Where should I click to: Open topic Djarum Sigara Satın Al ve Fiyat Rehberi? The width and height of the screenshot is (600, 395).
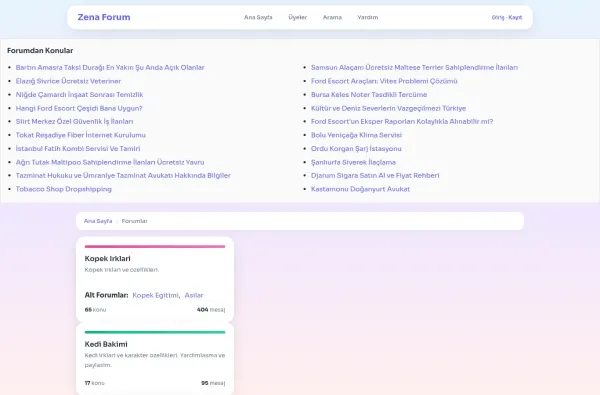coord(375,175)
